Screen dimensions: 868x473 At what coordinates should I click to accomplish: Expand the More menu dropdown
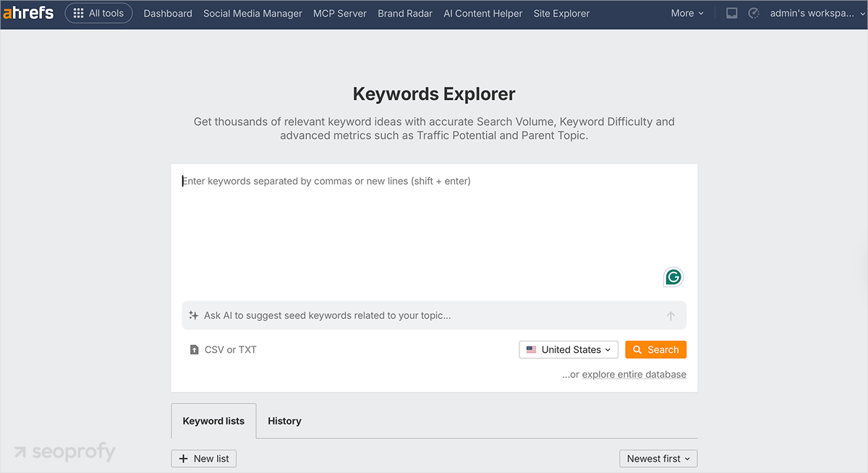click(x=686, y=12)
